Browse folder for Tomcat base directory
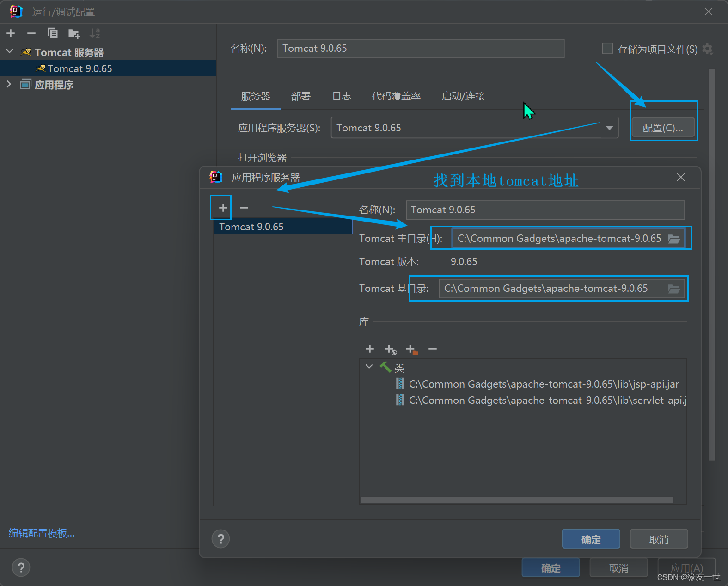 pos(674,289)
